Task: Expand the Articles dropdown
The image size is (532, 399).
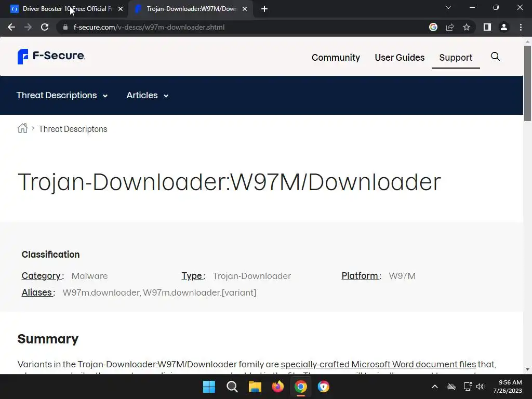Action: point(147,96)
